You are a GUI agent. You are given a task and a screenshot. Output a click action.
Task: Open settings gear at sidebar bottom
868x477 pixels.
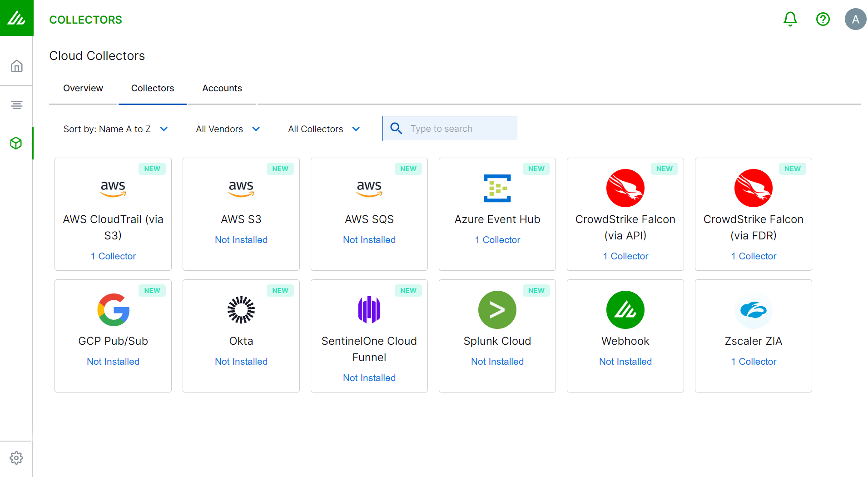click(x=16, y=457)
